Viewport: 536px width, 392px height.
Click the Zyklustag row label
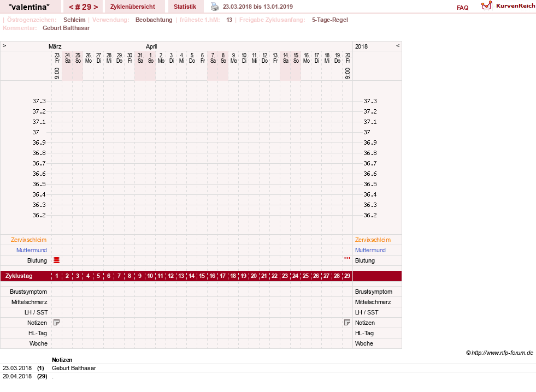point(19,276)
